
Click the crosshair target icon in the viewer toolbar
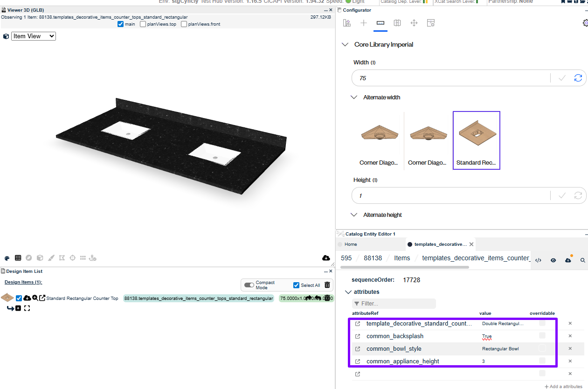point(73,258)
